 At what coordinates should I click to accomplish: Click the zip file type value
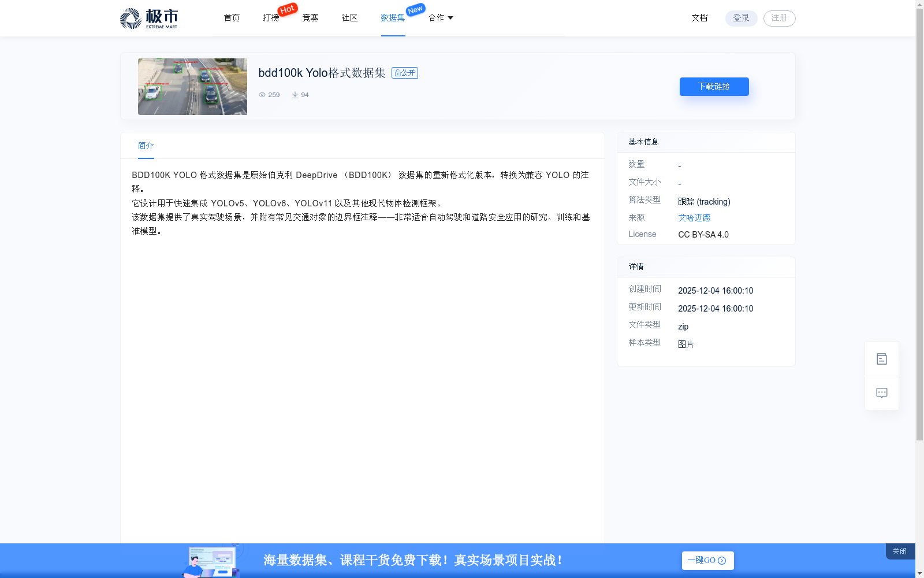click(683, 327)
